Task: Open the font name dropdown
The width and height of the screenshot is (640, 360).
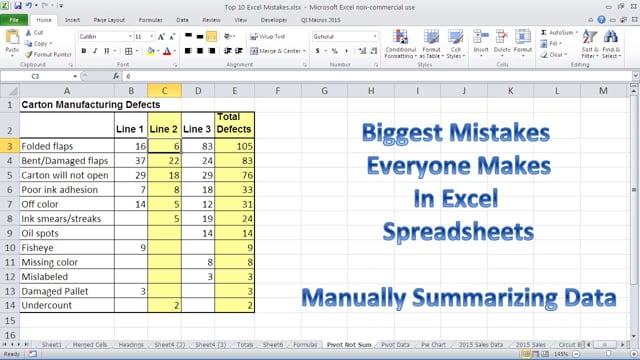Action: (x=130, y=37)
